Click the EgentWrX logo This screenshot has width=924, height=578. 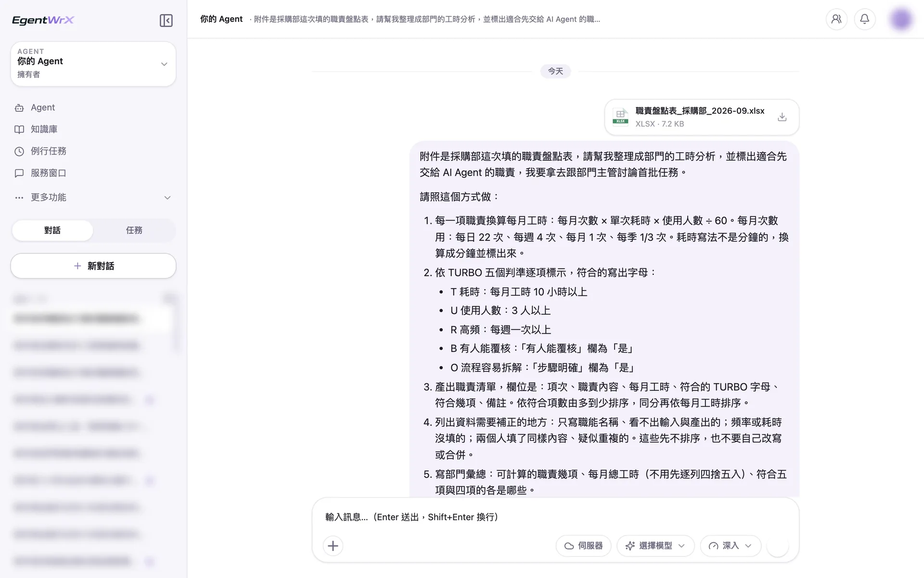tap(43, 20)
